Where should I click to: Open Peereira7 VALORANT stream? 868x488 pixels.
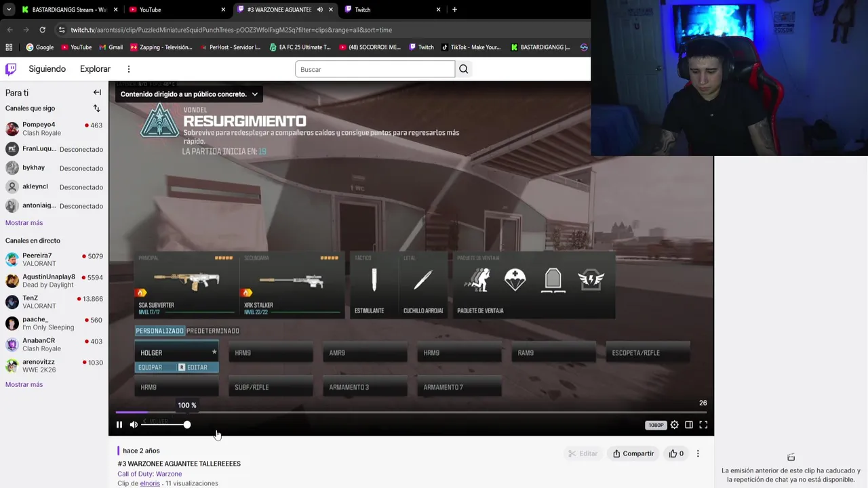(54, 260)
